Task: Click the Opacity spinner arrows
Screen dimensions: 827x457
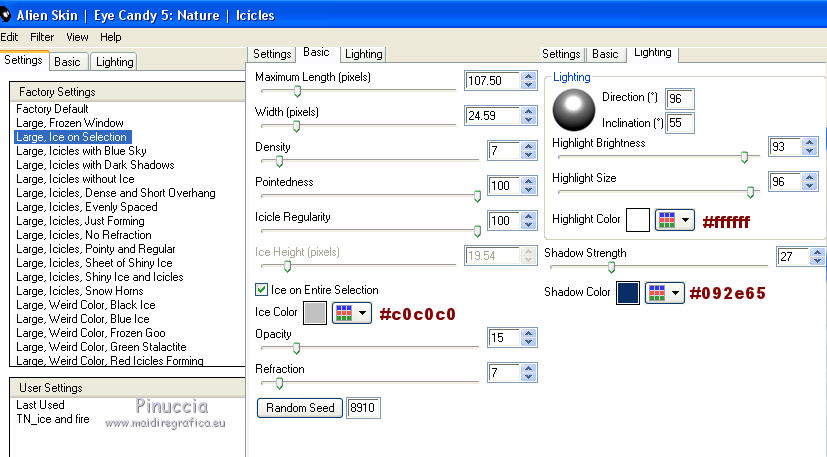Action: click(528, 338)
